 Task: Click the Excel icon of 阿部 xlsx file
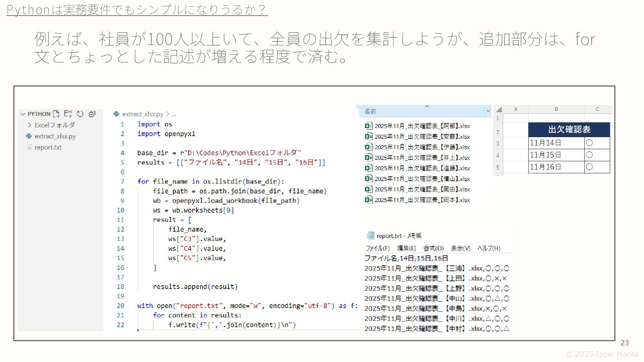(369, 126)
